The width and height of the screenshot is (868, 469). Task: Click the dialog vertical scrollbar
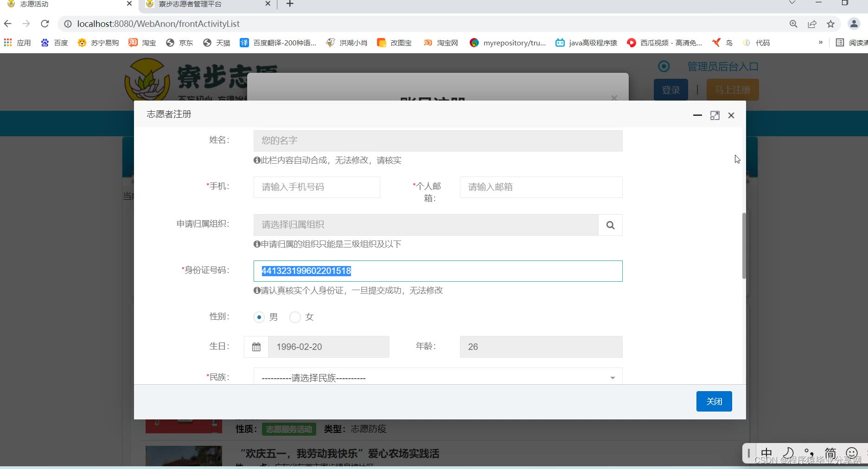pos(744,246)
